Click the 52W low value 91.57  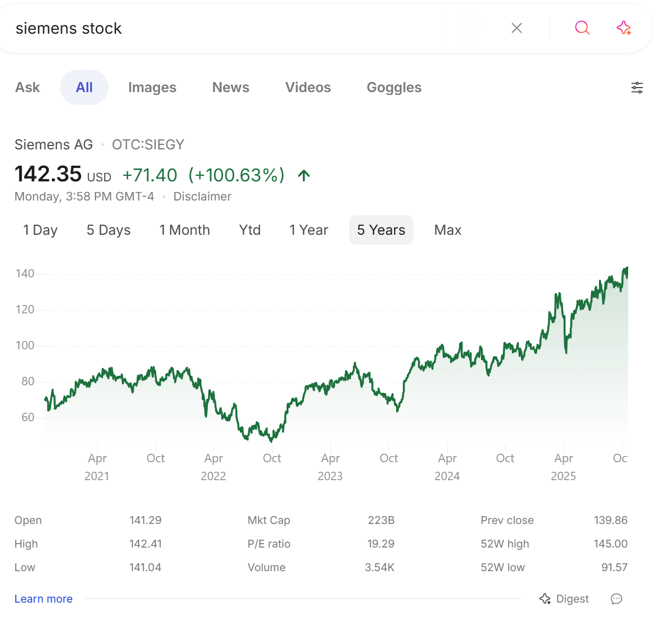614,567
